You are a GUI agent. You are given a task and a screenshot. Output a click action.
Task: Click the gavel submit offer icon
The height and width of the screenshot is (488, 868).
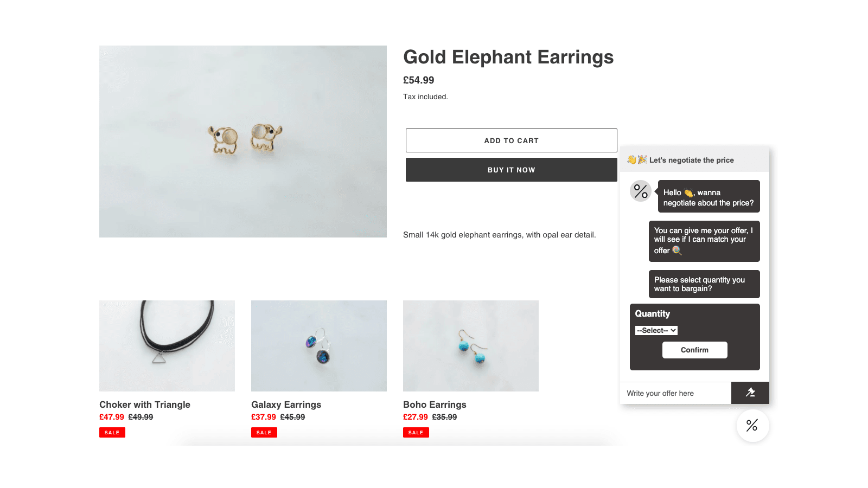click(750, 393)
